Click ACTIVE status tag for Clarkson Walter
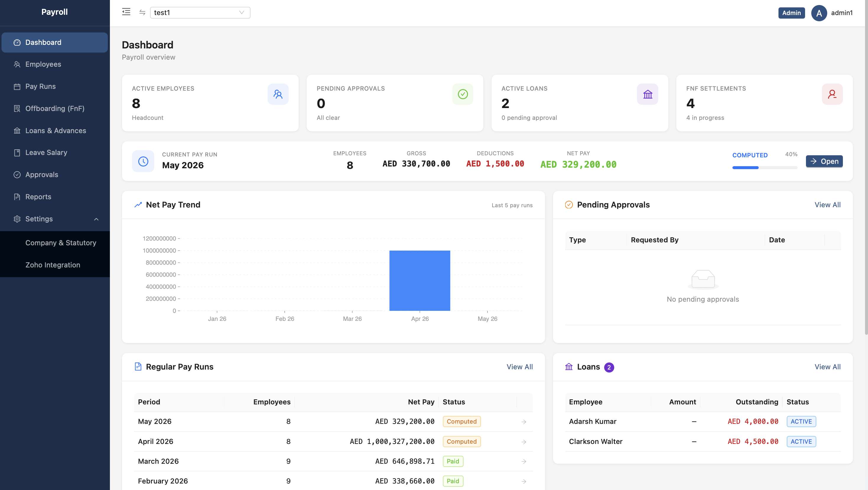 pos(801,442)
